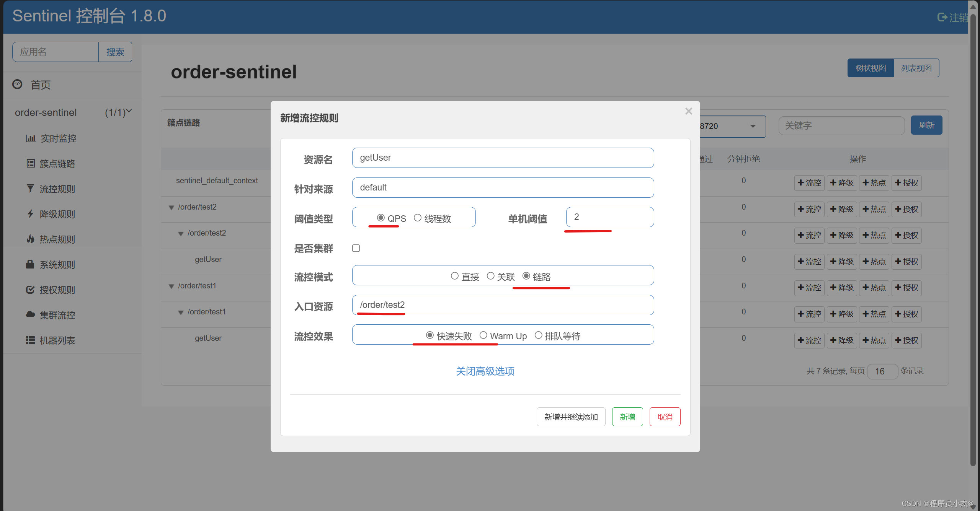The width and height of the screenshot is (980, 511).
Task: Select the 直接 flow control mode
Action: [455, 276]
